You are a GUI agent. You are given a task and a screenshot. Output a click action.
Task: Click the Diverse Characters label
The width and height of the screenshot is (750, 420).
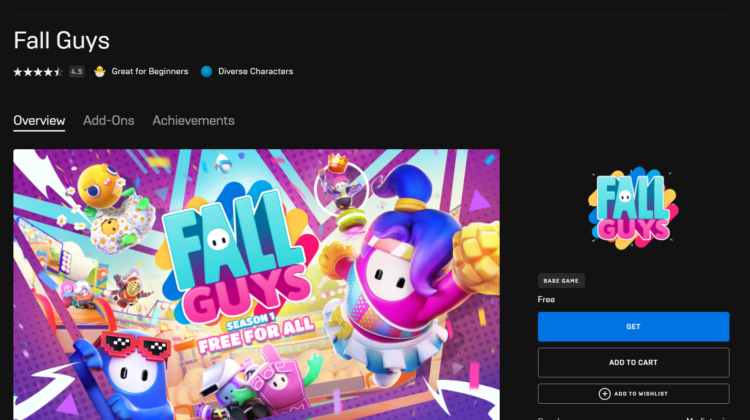pyautogui.click(x=255, y=72)
